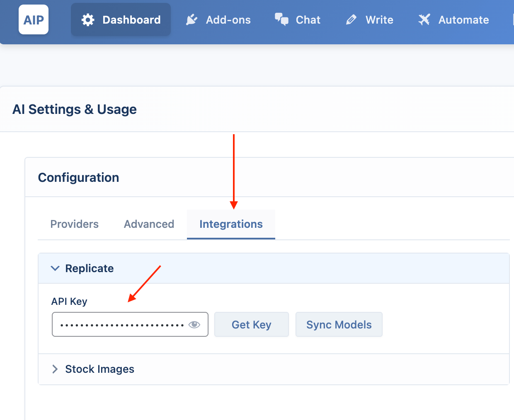Click the Chat speech bubbles icon

(281, 19)
